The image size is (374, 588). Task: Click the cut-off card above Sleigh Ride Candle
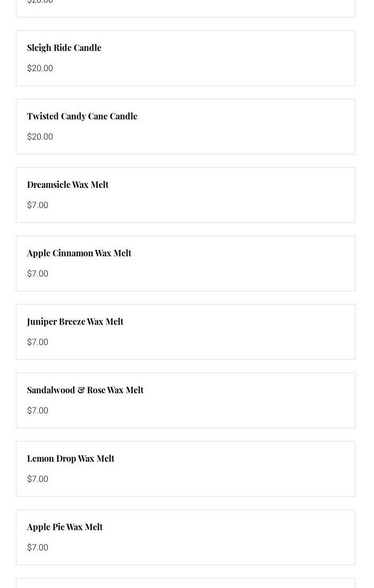tap(186, 7)
